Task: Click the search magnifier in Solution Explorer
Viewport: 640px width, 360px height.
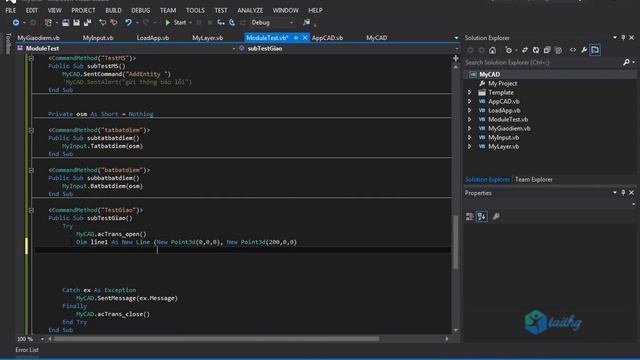Action: coord(626,62)
